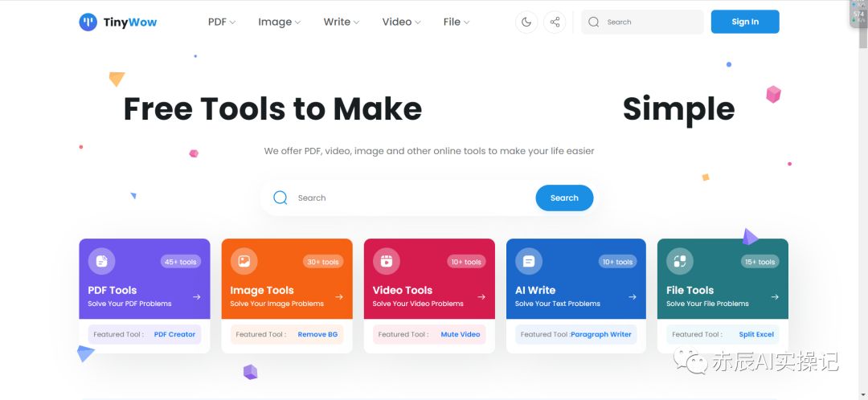Screen dimensions: 868x400
Task: Open the Paragraph Writer featured tool
Action: pos(601,334)
